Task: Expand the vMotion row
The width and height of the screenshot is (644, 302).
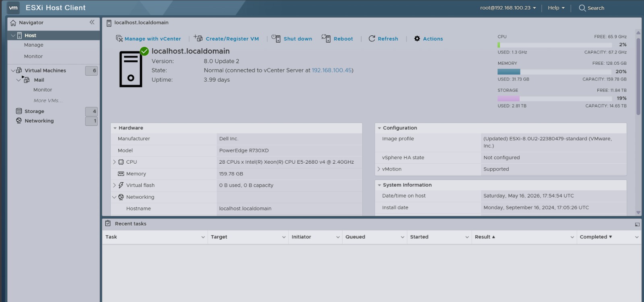Action: (x=379, y=169)
